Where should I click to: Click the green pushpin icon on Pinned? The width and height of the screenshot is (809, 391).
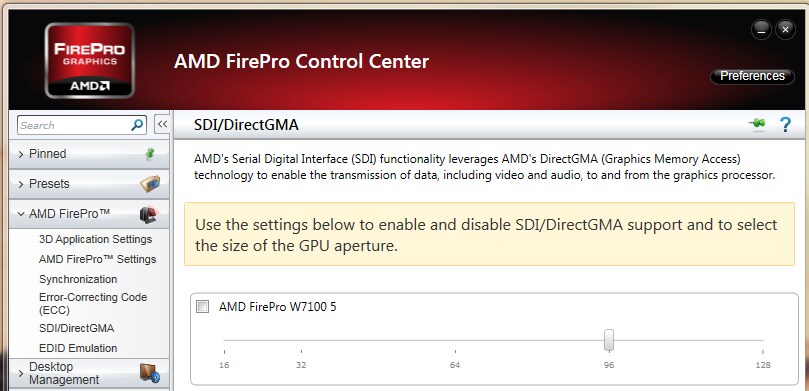click(x=150, y=154)
